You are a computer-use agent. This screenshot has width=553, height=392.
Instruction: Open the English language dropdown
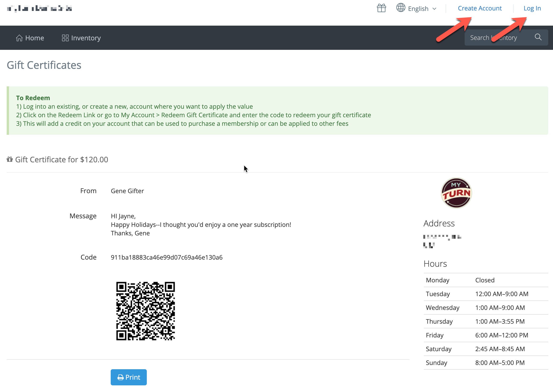pyautogui.click(x=422, y=9)
